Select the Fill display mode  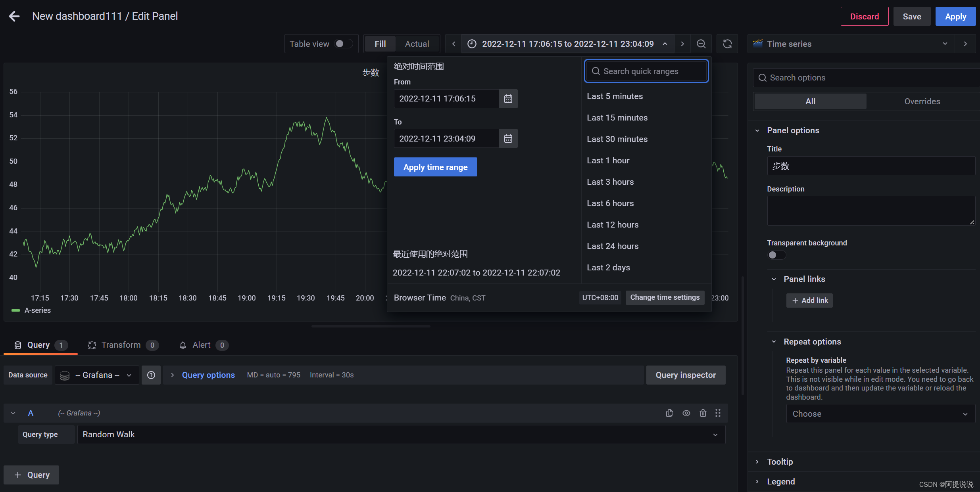click(380, 44)
